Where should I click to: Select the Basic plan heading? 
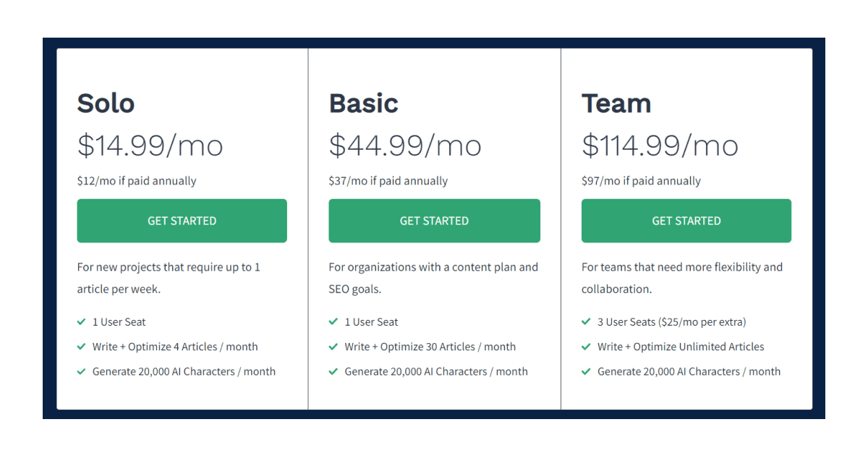point(363,104)
